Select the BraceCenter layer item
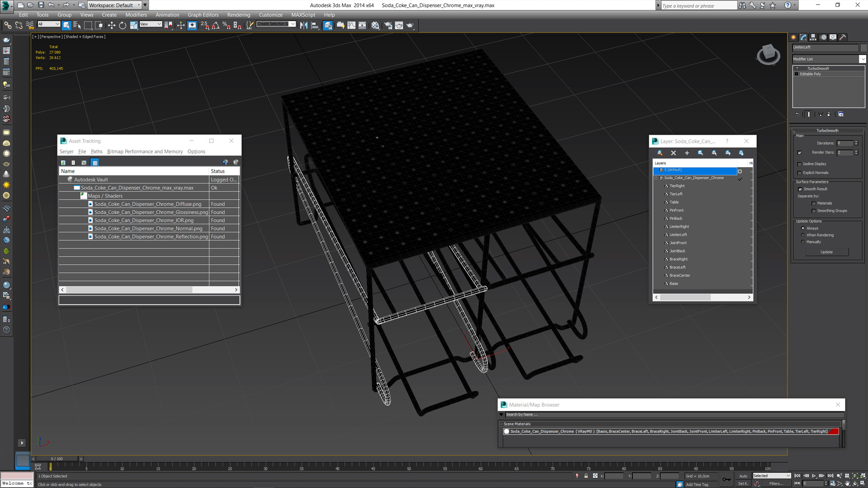Viewport: 868px width, 488px height. (679, 276)
